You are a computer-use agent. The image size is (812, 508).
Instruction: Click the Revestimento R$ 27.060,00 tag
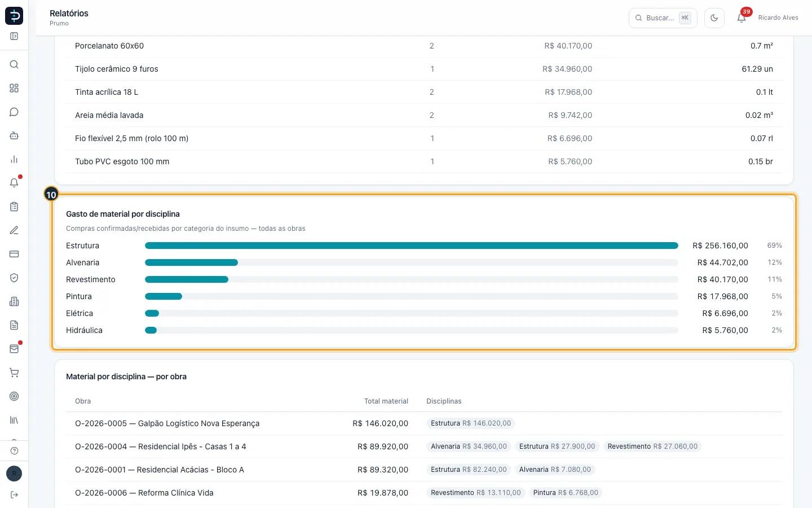(652, 446)
